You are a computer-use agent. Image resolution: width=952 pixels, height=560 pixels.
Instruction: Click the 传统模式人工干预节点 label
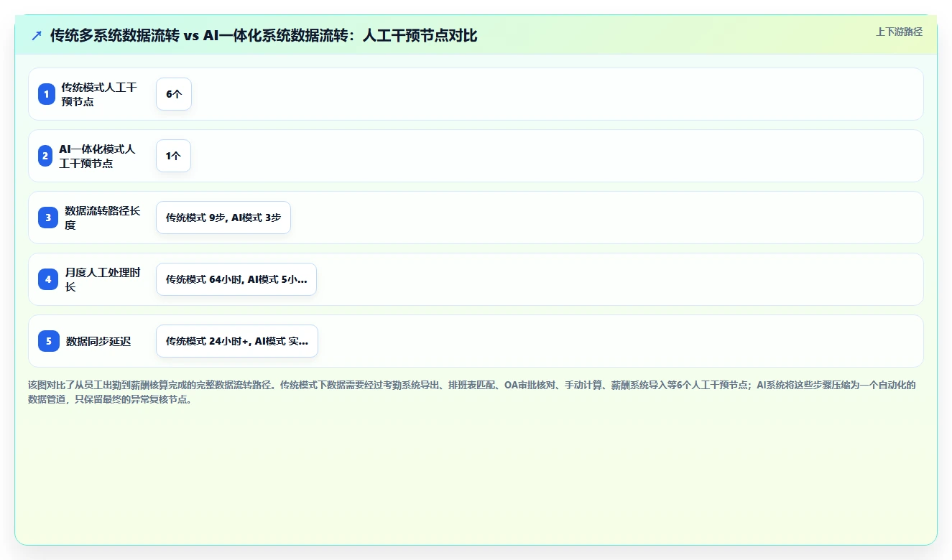click(x=99, y=94)
